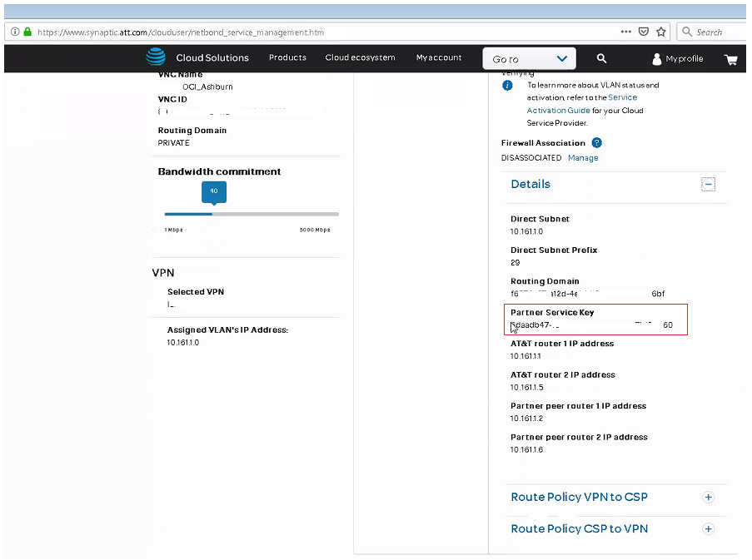Click the My profile person icon
Viewport: 752px width, 560px height.
click(x=656, y=59)
